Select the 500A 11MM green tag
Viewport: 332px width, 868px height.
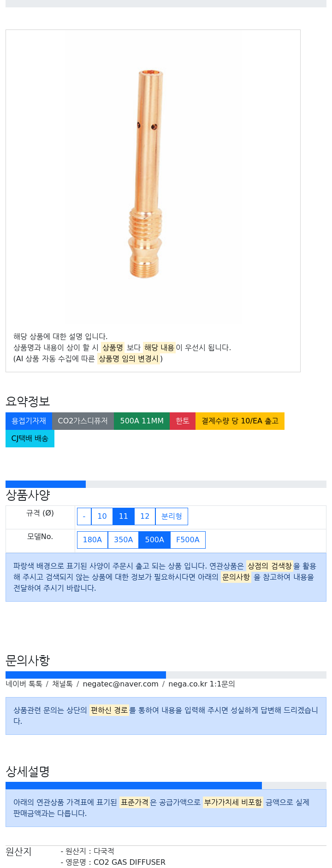(x=142, y=421)
